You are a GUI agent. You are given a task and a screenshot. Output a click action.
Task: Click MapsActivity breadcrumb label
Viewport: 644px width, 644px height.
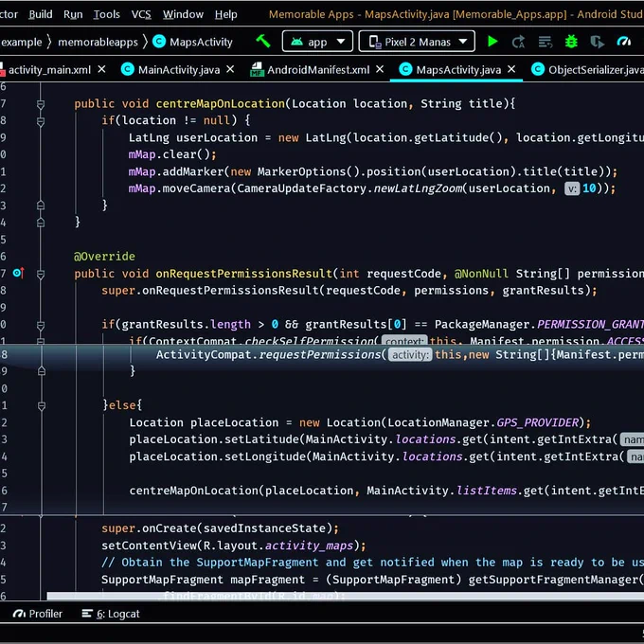[201, 42]
